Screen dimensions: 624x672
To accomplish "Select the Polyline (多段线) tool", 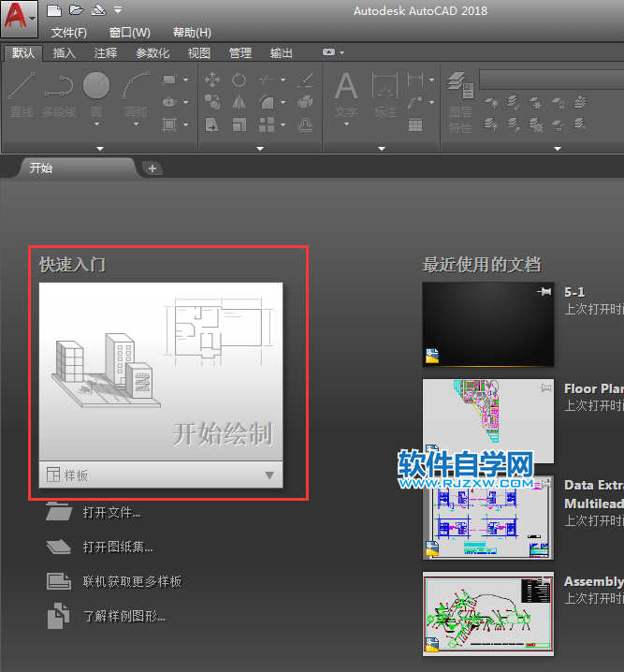I will click(58, 95).
